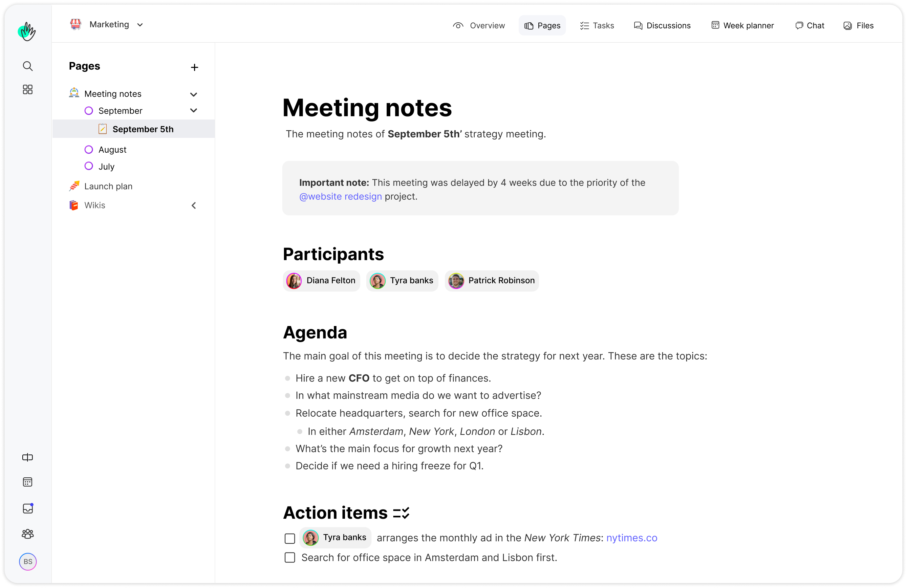
Task: Open the inbox icon with notification dot
Action: tap(28, 508)
